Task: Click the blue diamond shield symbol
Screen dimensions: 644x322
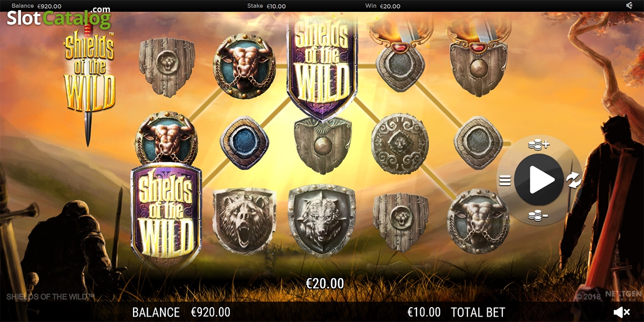Action: coord(245,143)
